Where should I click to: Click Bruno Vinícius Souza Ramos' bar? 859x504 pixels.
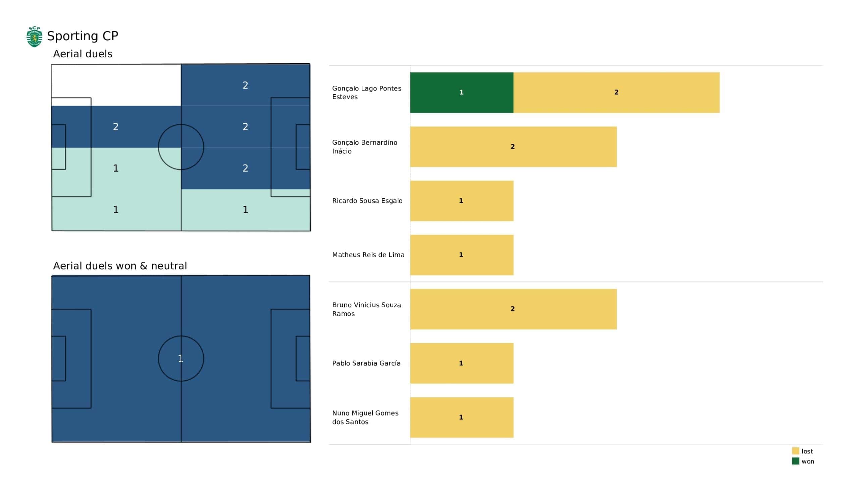click(513, 309)
